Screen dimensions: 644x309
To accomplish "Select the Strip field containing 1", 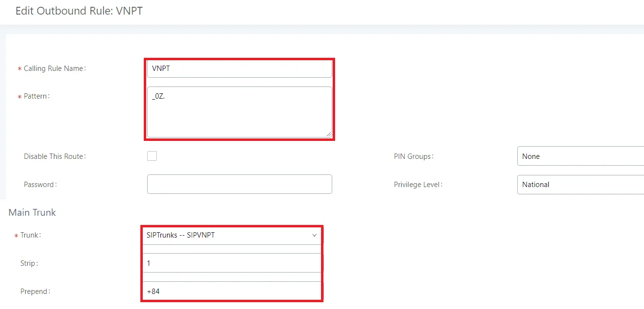I will 231,263.
